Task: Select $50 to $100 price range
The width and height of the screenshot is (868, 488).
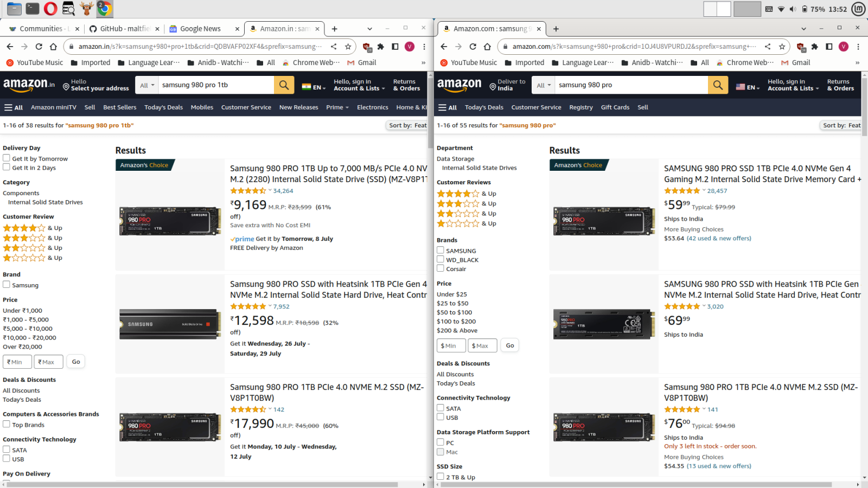Action: click(455, 312)
